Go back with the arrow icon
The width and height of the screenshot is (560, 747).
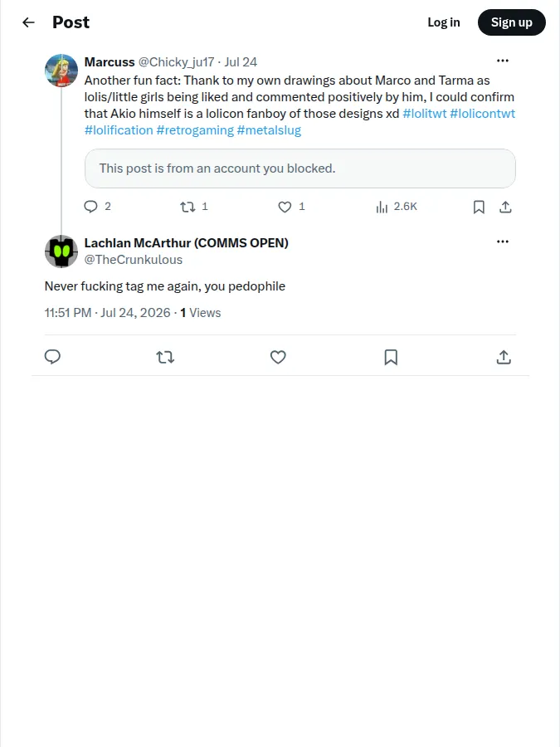(x=28, y=22)
